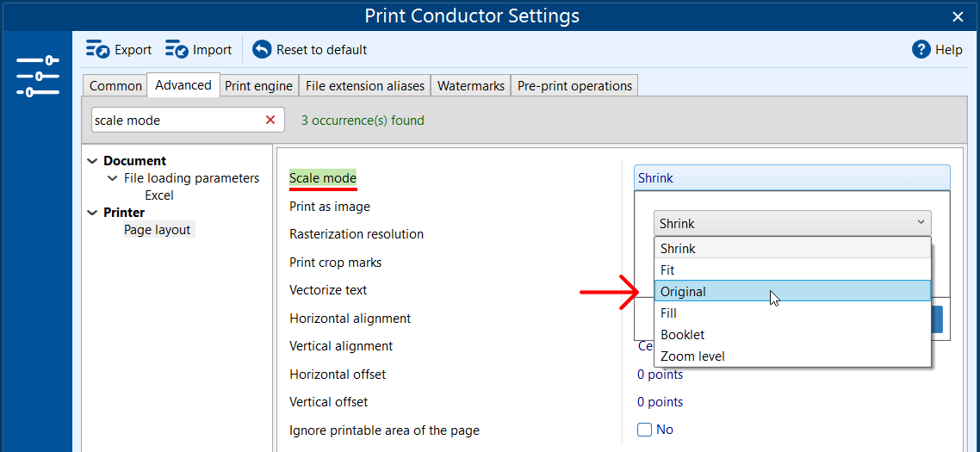This screenshot has width=980, height=452.
Task: Select the Excel tree item
Action: (159, 195)
